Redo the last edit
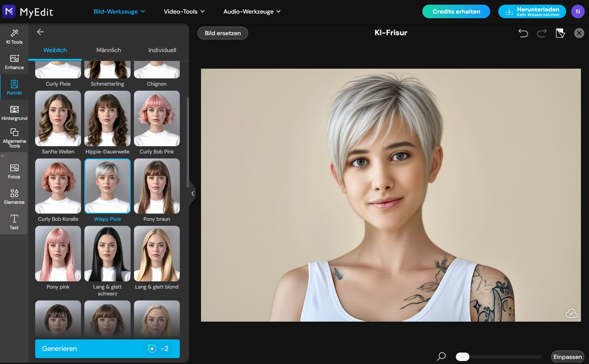This screenshot has height=364, width=589. [542, 33]
